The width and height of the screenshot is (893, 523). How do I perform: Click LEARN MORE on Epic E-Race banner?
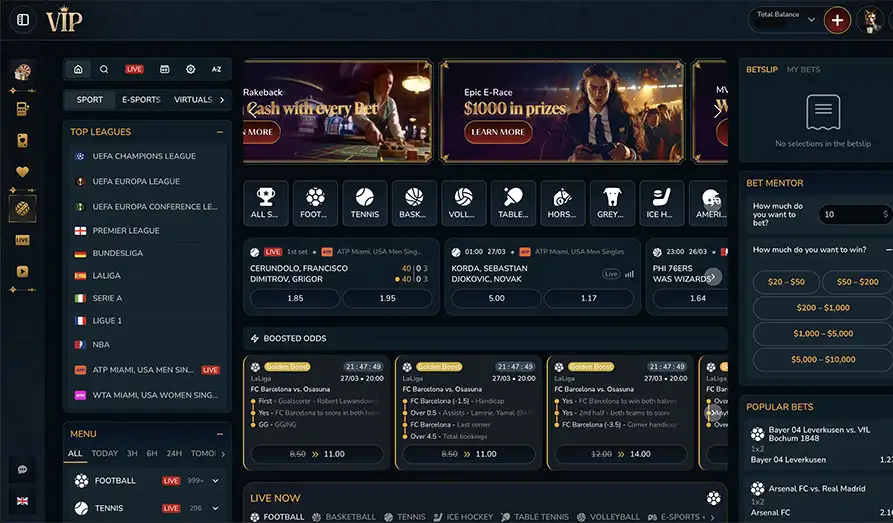(498, 132)
